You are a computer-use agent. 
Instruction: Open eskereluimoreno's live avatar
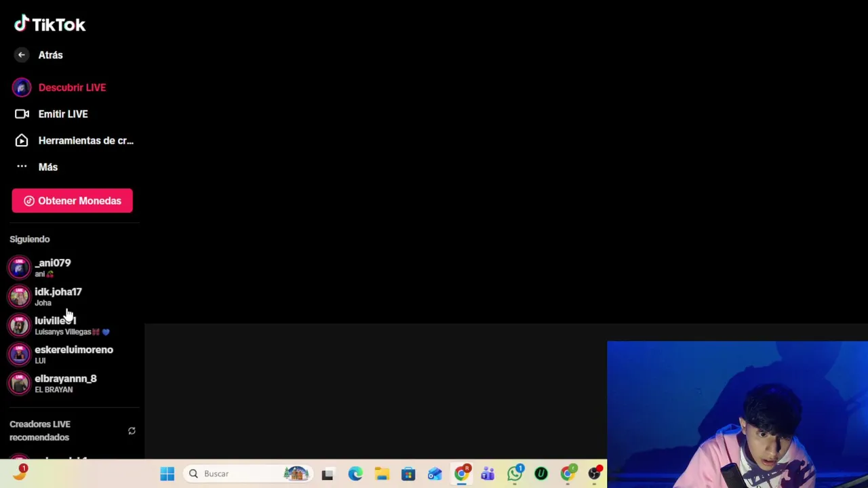pyautogui.click(x=19, y=354)
